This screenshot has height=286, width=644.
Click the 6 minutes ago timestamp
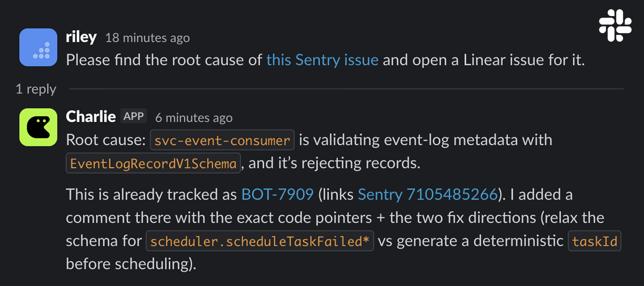point(194,118)
